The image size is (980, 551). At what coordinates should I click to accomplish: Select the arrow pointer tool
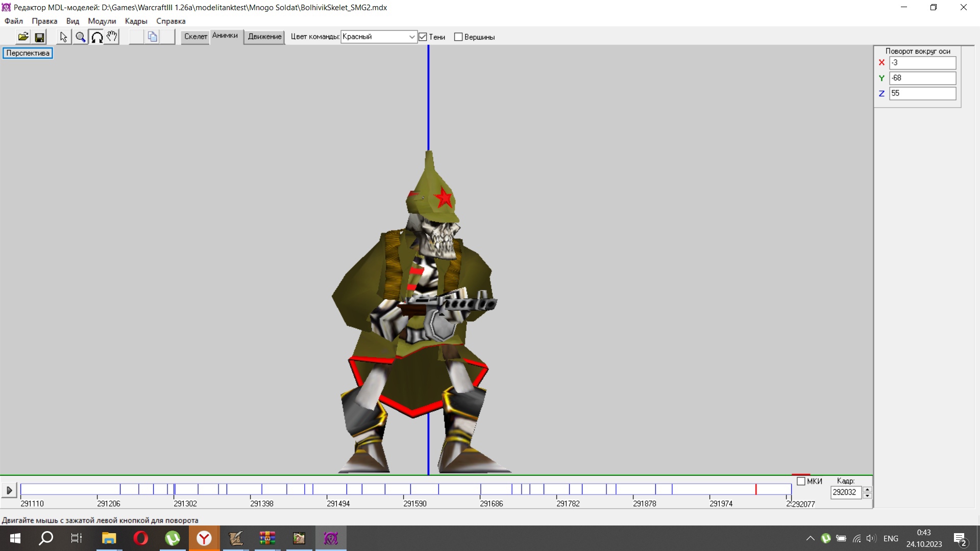[x=63, y=37]
